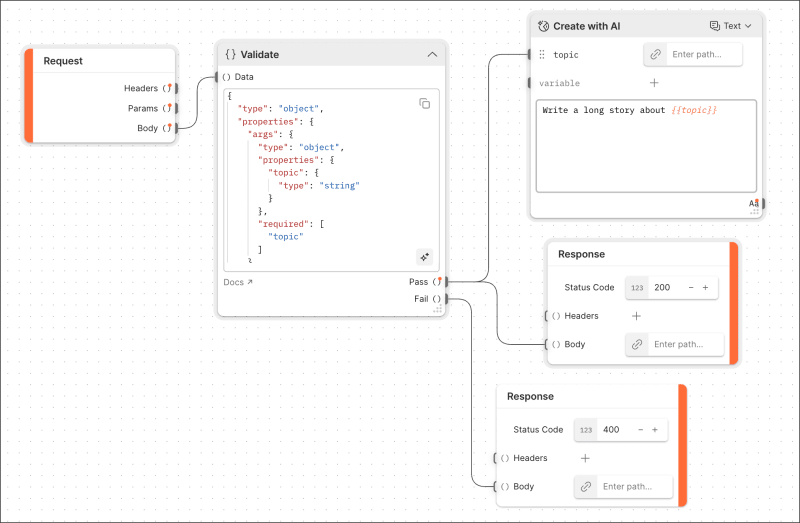Select the Validate node title
The height and width of the screenshot is (523, 800).
click(260, 55)
